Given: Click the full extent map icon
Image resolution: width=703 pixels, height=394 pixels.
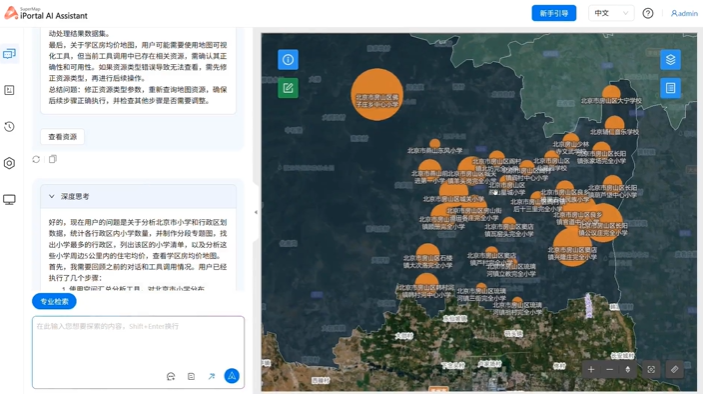Looking at the screenshot, I should (651, 369).
